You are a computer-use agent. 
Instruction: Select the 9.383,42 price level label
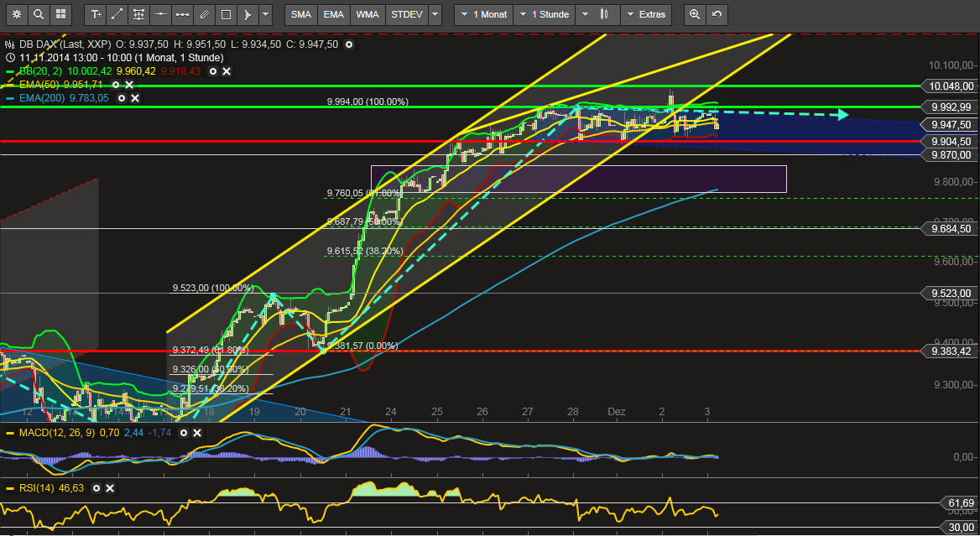tap(950, 351)
